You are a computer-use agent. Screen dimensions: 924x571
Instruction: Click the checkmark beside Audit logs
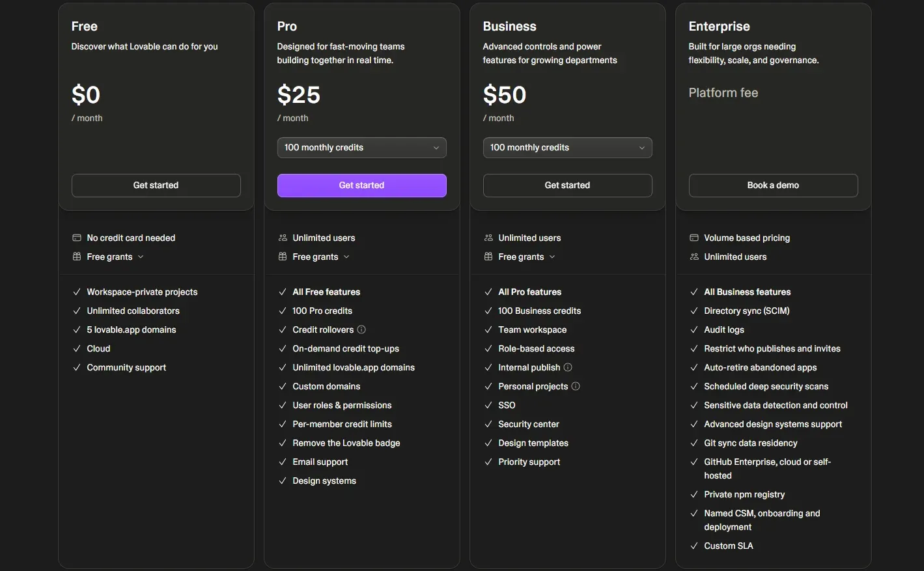pyautogui.click(x=694, y=329)
